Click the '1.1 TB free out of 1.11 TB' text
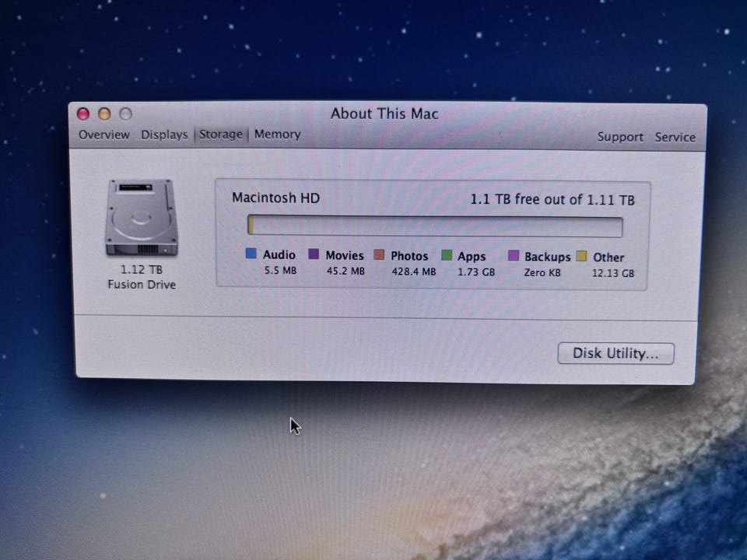 [x=552, y=200]
